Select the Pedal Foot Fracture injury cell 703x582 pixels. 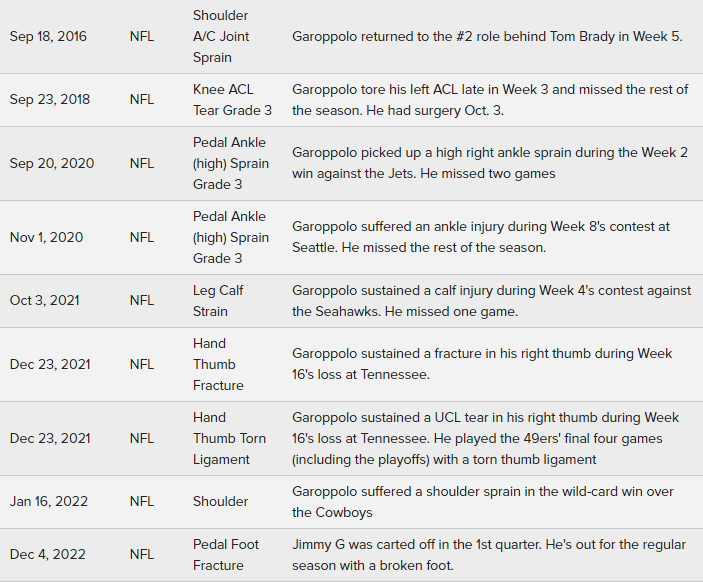click(225, 555)
